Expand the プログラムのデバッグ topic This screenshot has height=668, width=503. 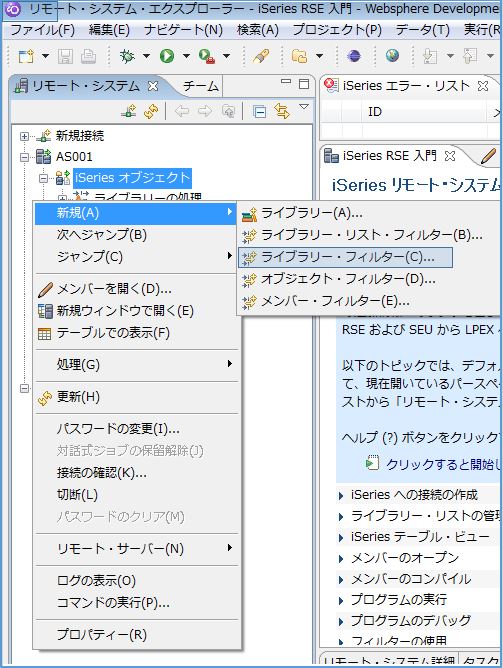[341, 622]
